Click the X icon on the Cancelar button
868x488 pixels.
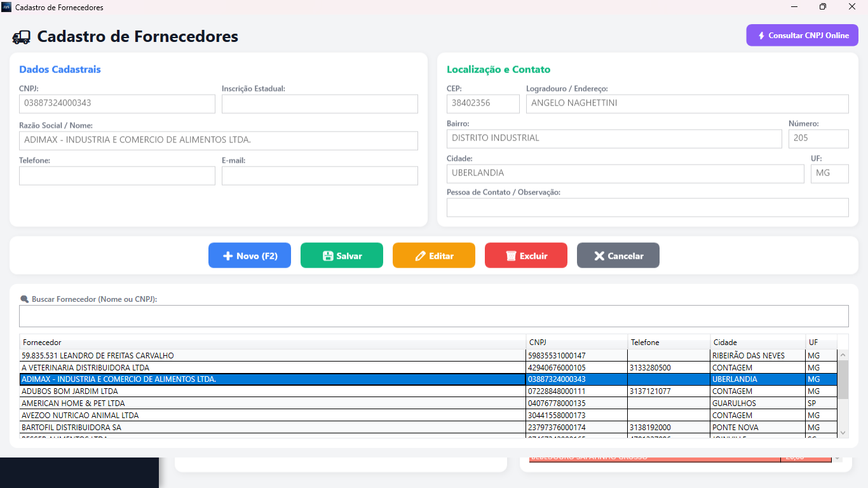click(599, 255)
